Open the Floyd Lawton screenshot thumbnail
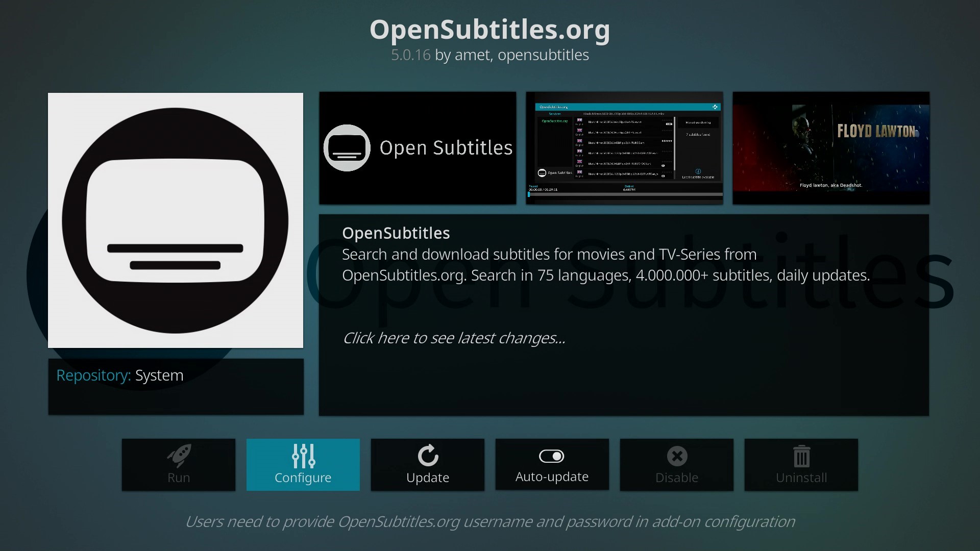The image size is (980, 551). coord(831,148)
